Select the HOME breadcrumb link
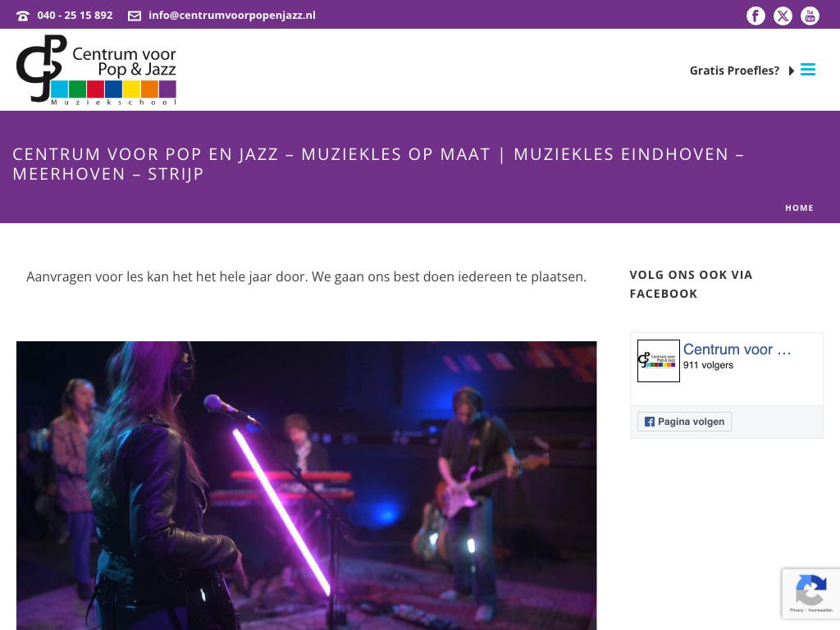Viewport: 840px width, 630px height. coord(799,208)
